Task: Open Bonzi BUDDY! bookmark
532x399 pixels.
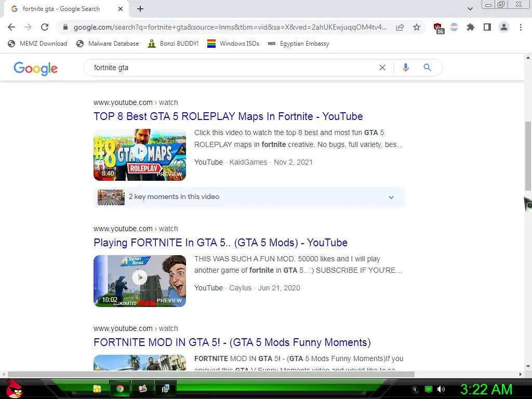Action: click(173, 44)
